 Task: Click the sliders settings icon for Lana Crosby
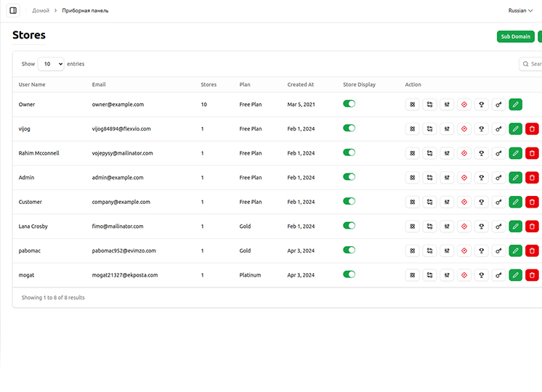pyautogui.click(x=447, y=226)
